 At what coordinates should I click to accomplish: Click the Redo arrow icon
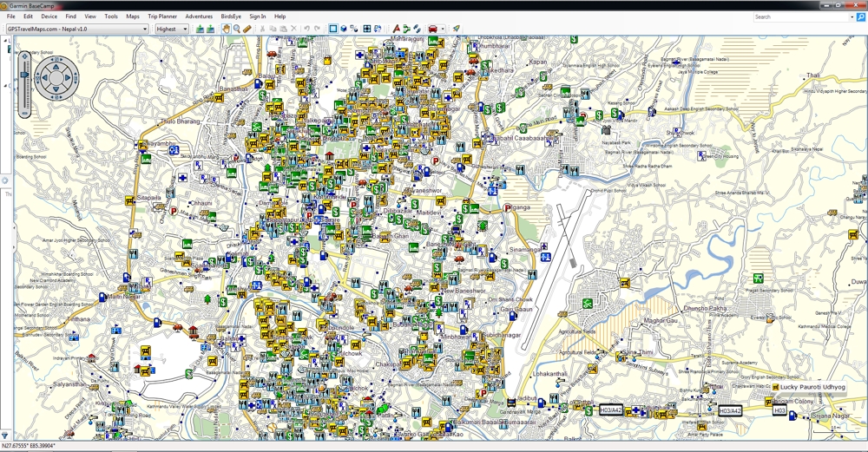[317, 29]
